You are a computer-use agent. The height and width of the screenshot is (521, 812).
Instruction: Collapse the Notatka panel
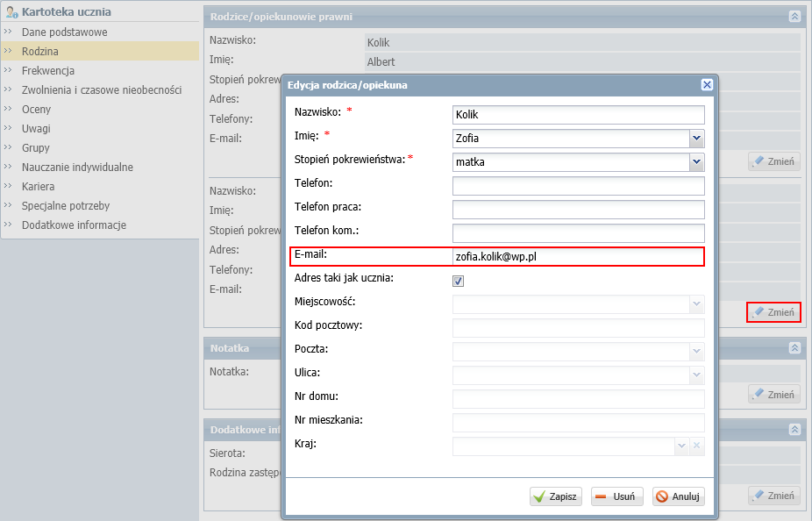(x=795, y=348)
